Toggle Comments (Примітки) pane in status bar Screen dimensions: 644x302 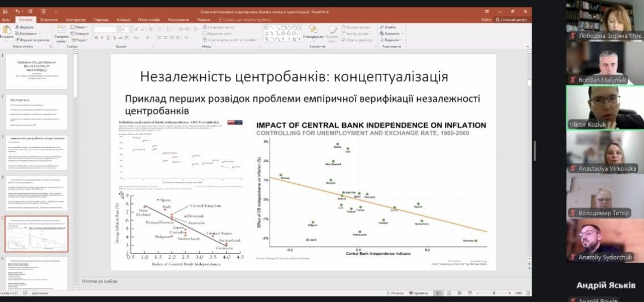click(x=418, y=293)
